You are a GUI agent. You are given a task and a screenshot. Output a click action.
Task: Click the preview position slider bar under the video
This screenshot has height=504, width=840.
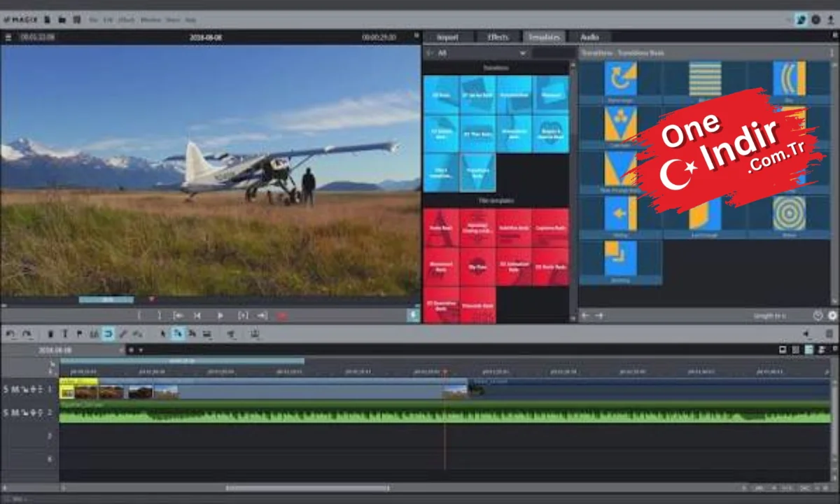[x=106, y=300]
